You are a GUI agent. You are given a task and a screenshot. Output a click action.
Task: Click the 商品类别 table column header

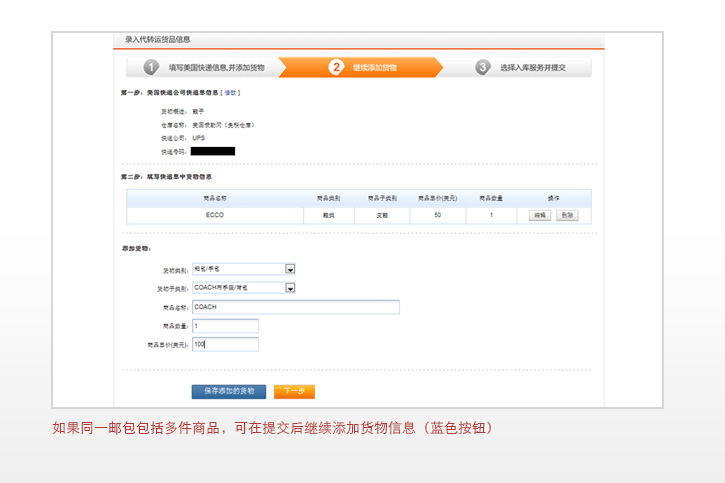point(328,198)
